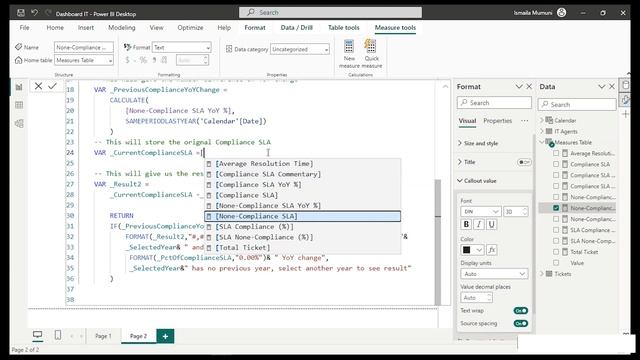Switch to mobile layout icon
640x360 pixels.
tap(58, 336)
